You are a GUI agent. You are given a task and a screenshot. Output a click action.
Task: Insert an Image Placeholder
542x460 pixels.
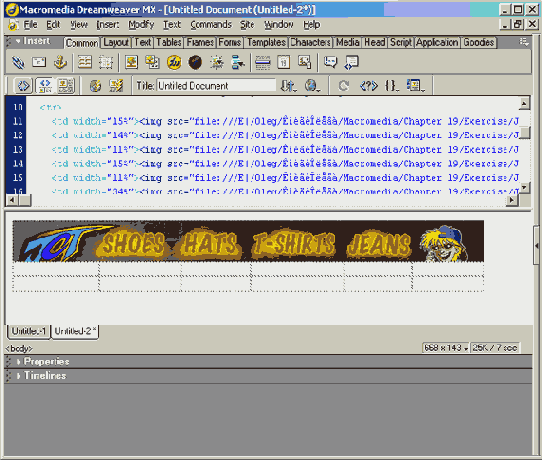(x=152, y=63)
